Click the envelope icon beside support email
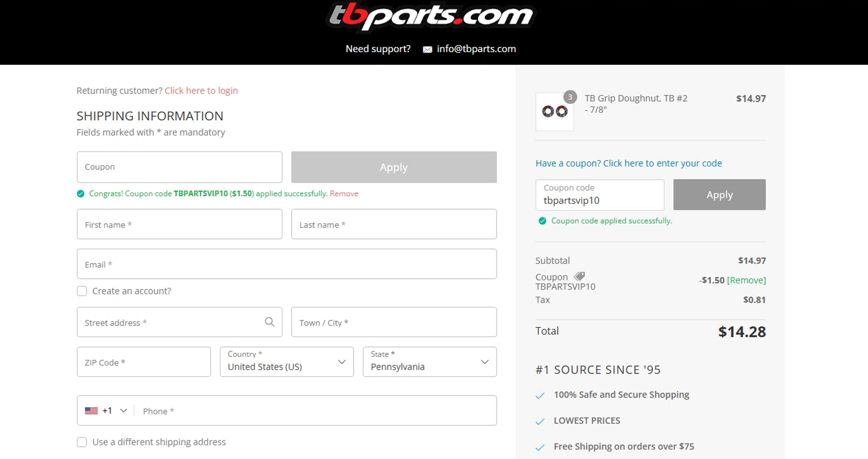Image resolution: width=868 pixels, height=459 pixels. pos(427,50)
